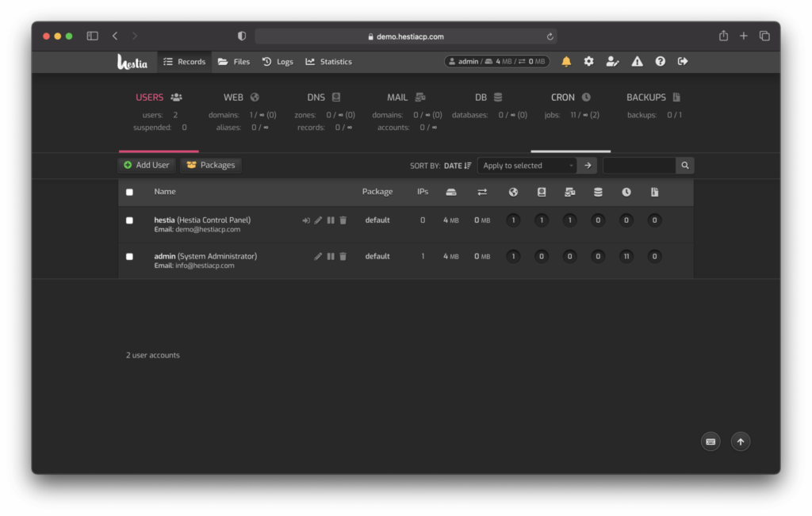
Task: Open server settings gear icon
Action: 589,62
